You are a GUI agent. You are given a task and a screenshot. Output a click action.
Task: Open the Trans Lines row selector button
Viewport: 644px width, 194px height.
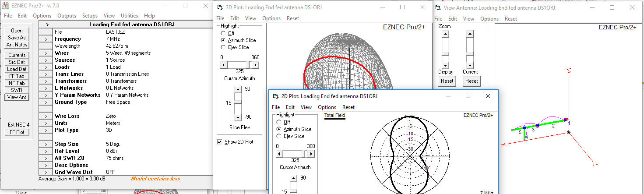[46, 74]
